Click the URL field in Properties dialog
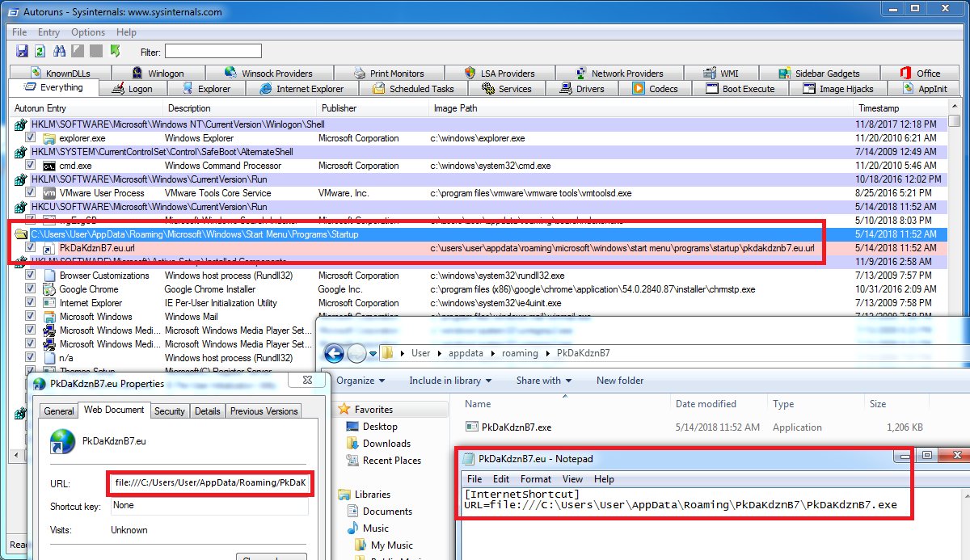The width and height of the screenshot is (970, 560). (x=209, y=483)
